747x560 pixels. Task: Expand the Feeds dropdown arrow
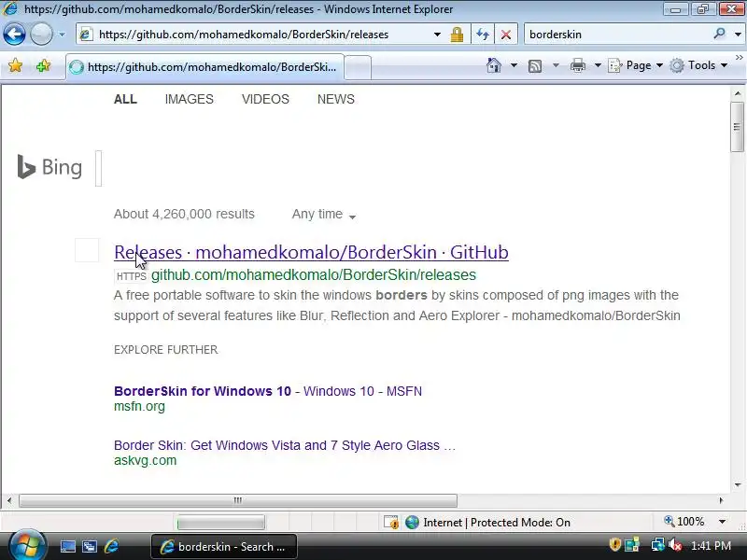(556, 65)
